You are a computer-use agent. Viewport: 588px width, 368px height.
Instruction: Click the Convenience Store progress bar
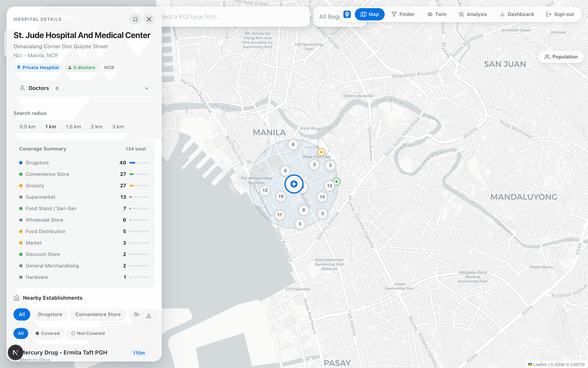pyautogui.click(x=139, y=174)
